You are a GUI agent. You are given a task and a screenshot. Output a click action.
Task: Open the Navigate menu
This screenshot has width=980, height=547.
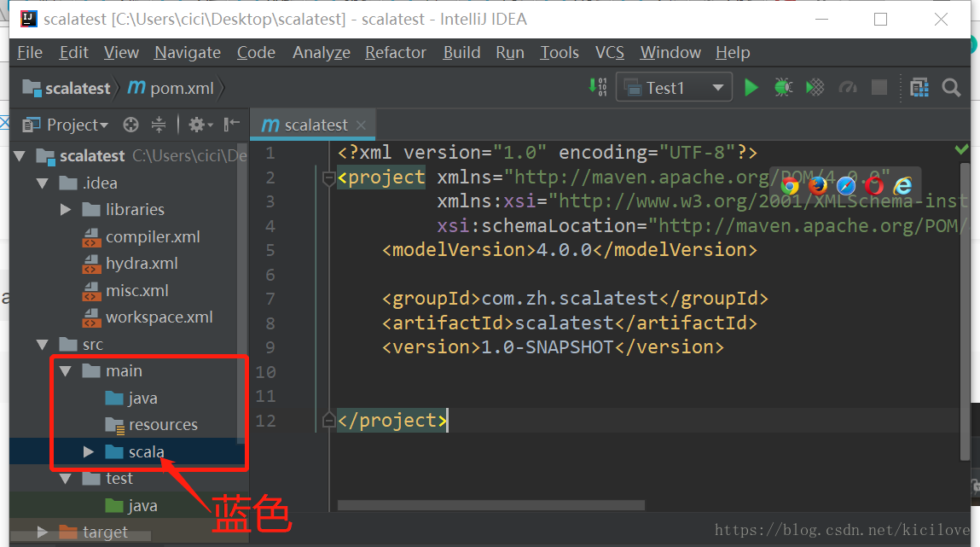click(188, 53)
